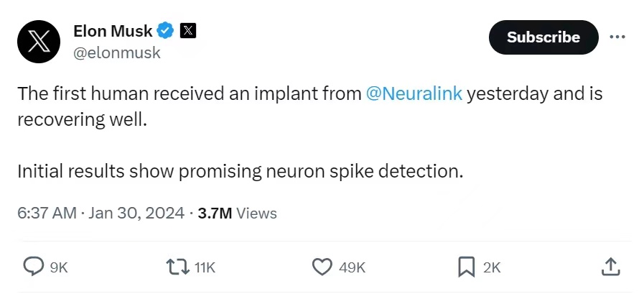Click the 11K reposts count

205,267
